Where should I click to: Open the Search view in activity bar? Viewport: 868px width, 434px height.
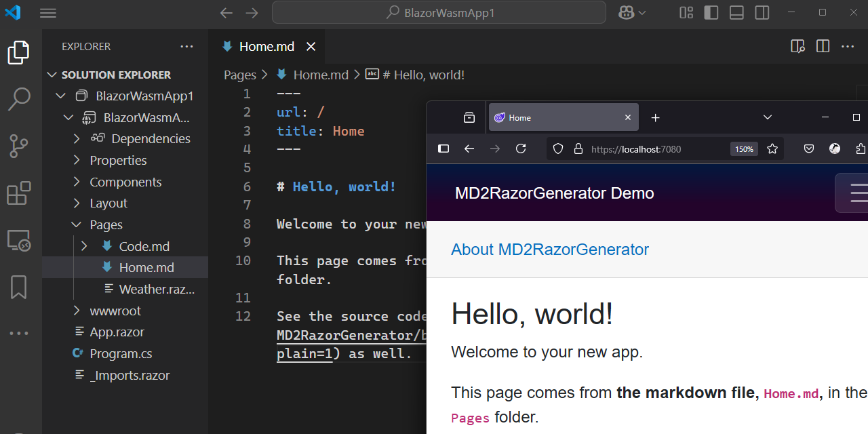[x=19, y=99]
